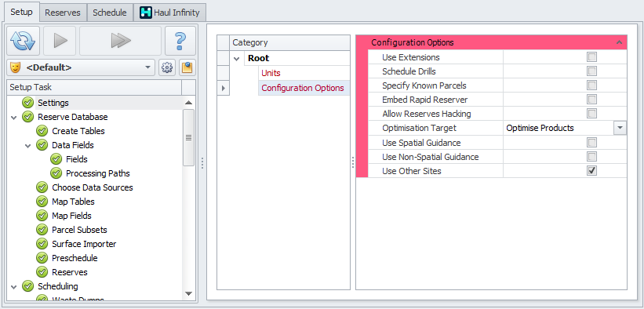Image resolution: width=644 pixels, height=309 pixels.
Task: Click row indicator arrow beside Configuration Options
Action: coord(223,88)
